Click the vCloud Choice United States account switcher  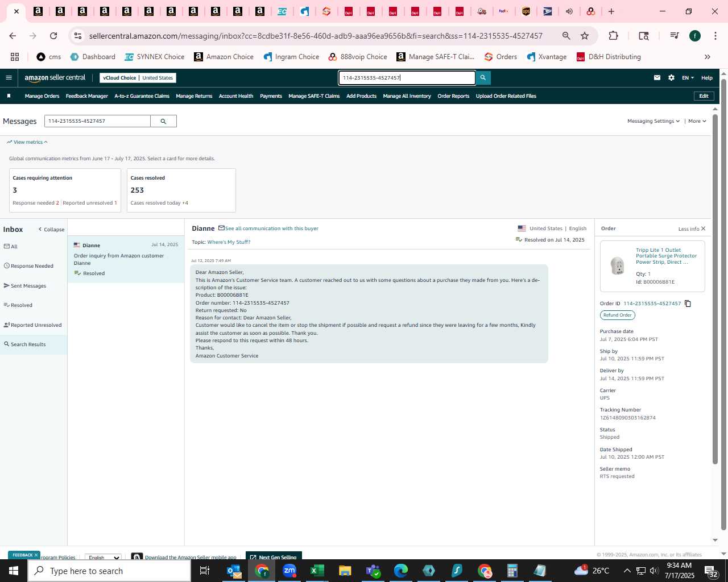click(x=138, y=78)
